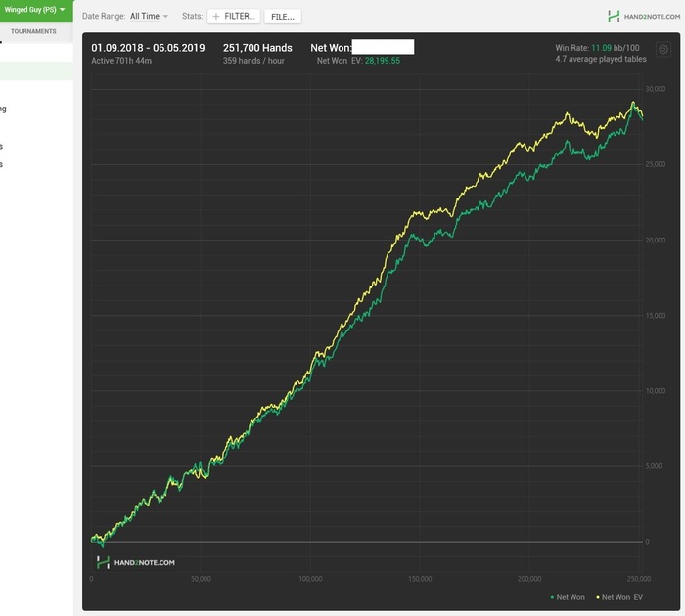This screenshot has height=616, width=685.
Task: Click the 150,000 hands axis label
Action: point(420,579)
